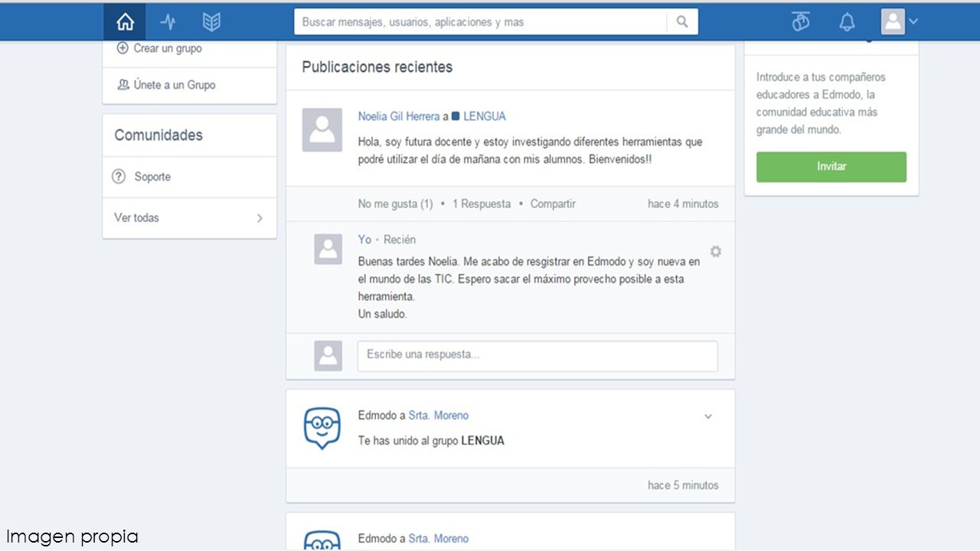Open the notifications bell
The image size is (980, 551).
[x=847, y=22]
